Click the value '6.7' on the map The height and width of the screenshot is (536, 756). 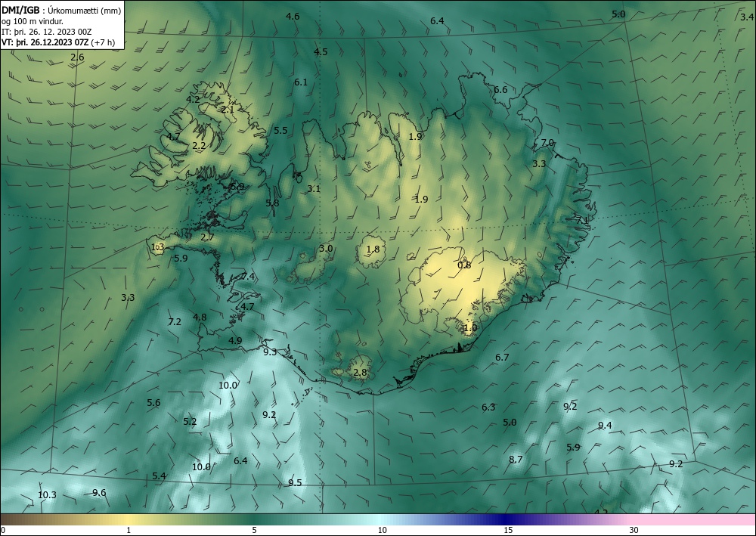(x=503, y=357)
